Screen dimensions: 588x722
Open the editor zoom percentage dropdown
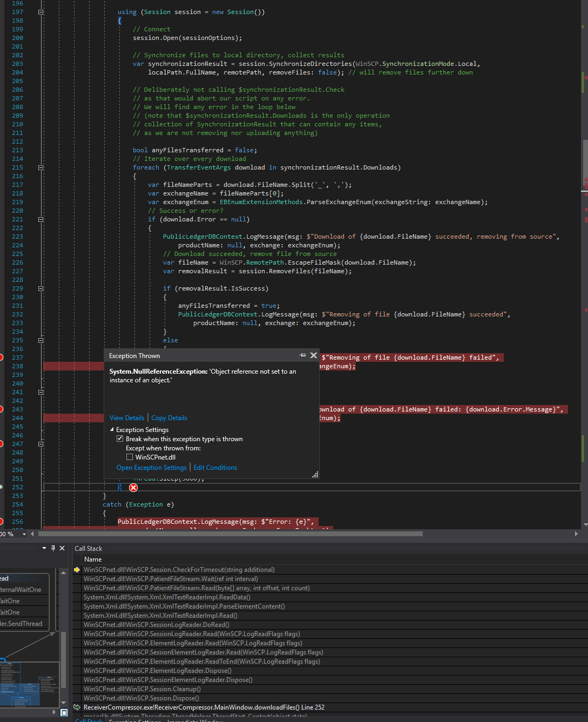(x=24, y=534)
